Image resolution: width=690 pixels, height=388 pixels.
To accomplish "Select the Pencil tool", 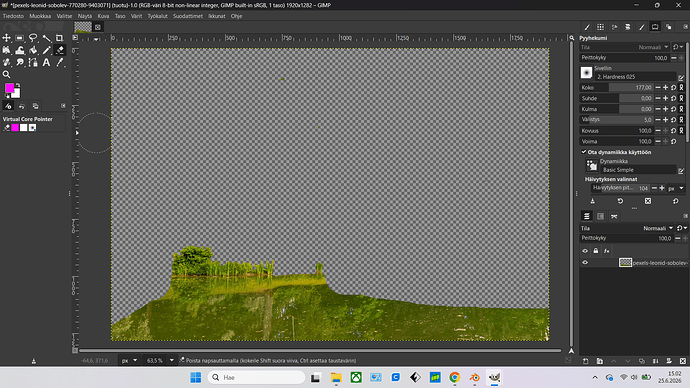I will coord(46,50).
